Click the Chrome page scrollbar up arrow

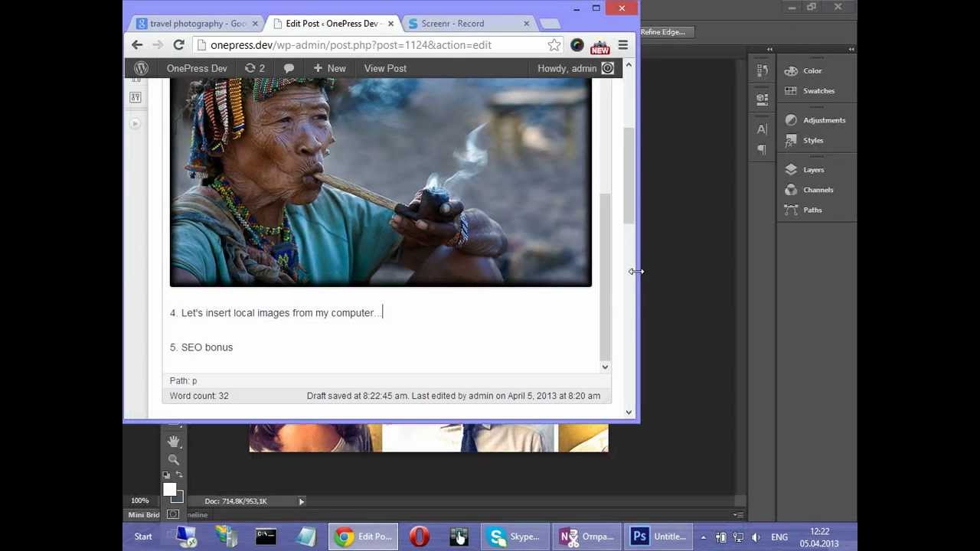(x=629, y=66)
